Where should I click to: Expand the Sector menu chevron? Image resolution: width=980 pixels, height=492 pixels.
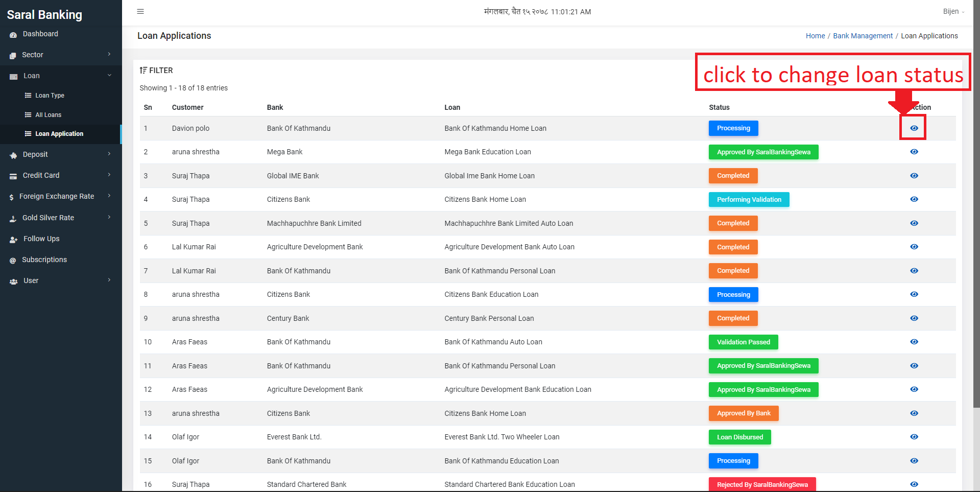(109, 54)
